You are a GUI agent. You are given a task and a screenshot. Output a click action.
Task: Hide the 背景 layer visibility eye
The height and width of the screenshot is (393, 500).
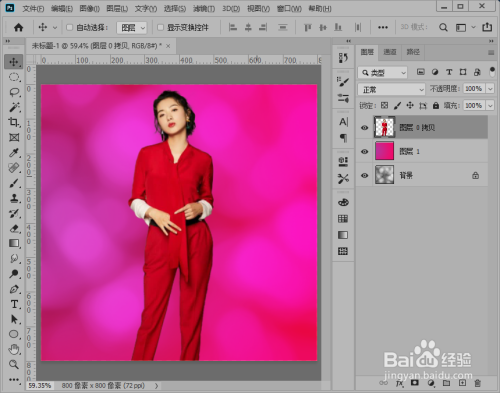tap(365, 175)
